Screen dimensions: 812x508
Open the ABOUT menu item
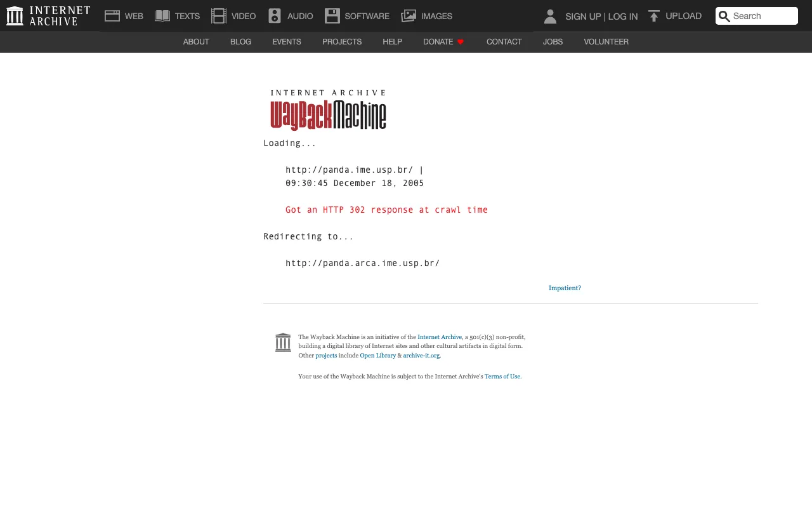(x=196, y=42)
